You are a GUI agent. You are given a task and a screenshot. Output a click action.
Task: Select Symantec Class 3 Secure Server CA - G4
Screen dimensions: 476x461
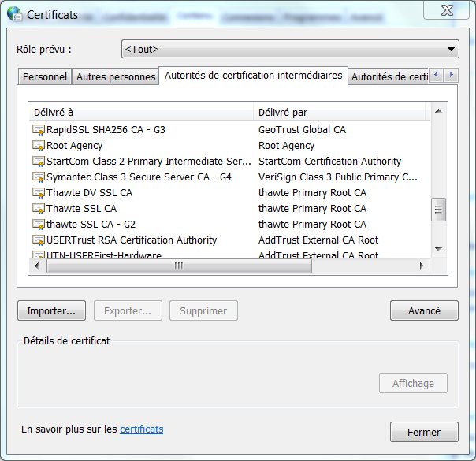point(230,177)
